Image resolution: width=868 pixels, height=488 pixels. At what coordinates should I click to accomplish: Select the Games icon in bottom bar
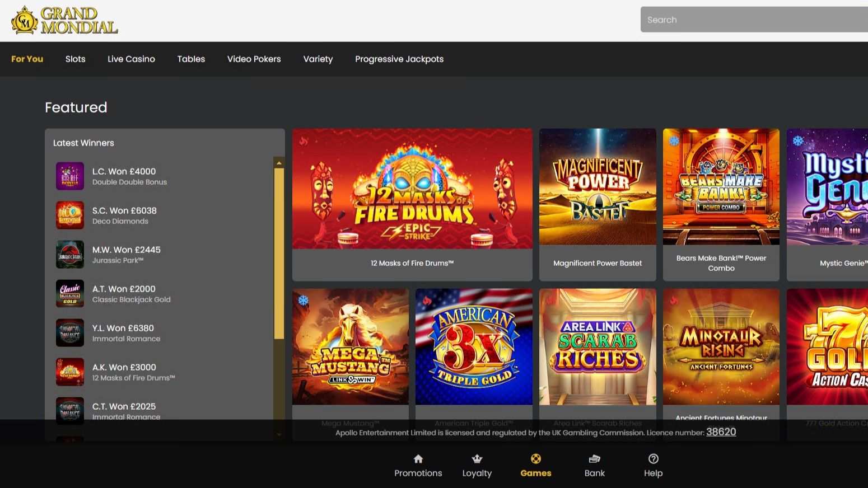[536, 459]
